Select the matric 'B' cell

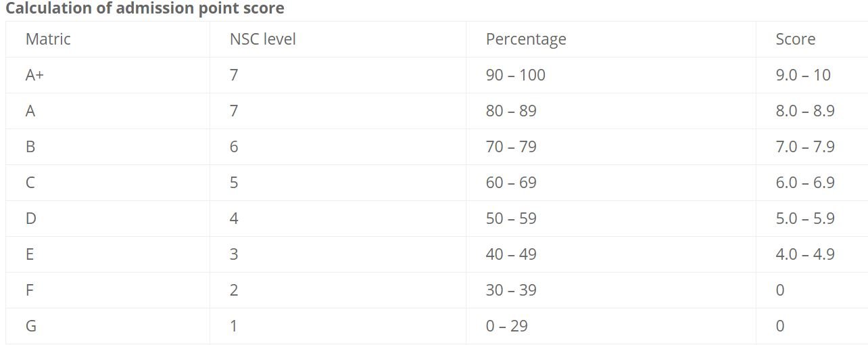(30, 147)
